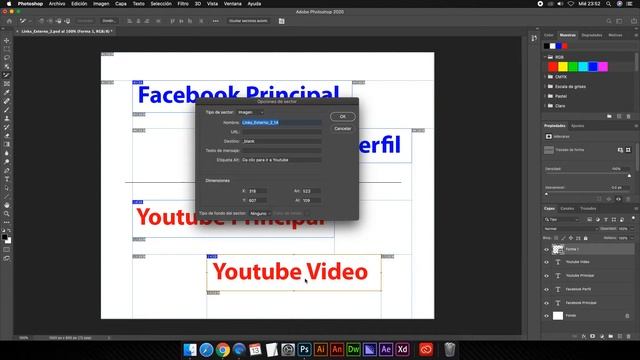Viewport: 640px width, 360px height.
Task: Click delete layer trash icon in Layers panel
Action: [x=629, y=336]
